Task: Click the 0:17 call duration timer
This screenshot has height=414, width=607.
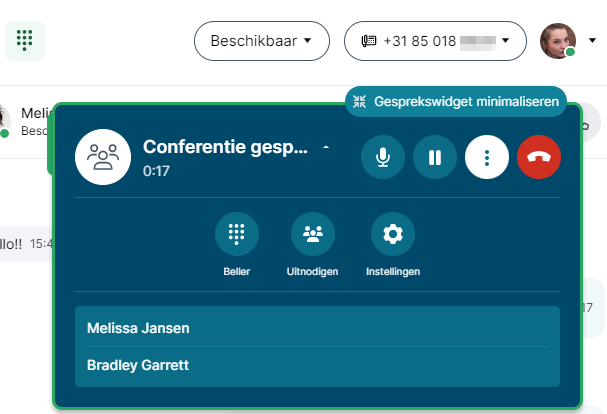Action: (x=154, y=171)
